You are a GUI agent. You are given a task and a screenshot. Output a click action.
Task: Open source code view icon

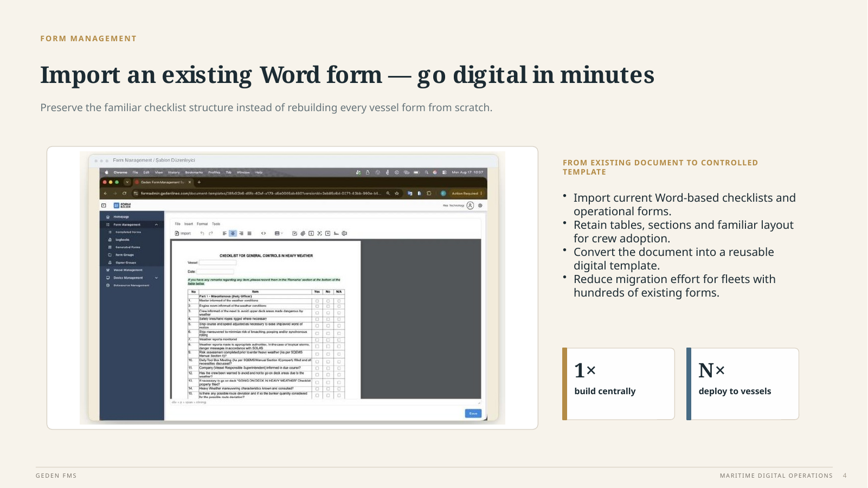[x=263, y=234]
